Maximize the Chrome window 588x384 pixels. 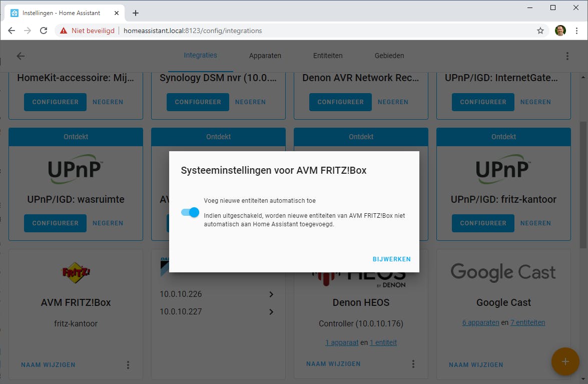(x=553, y=8)
